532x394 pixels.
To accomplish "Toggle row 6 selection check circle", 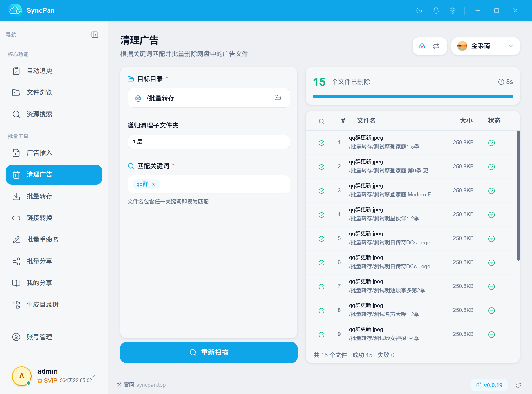I will coord(321,263).
